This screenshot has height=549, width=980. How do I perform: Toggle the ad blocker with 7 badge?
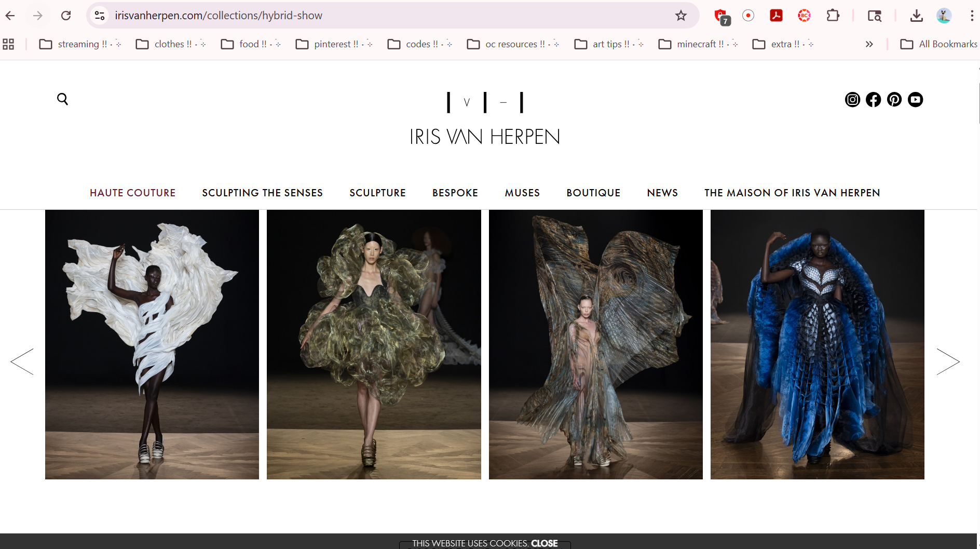click(x=720, y=15)
